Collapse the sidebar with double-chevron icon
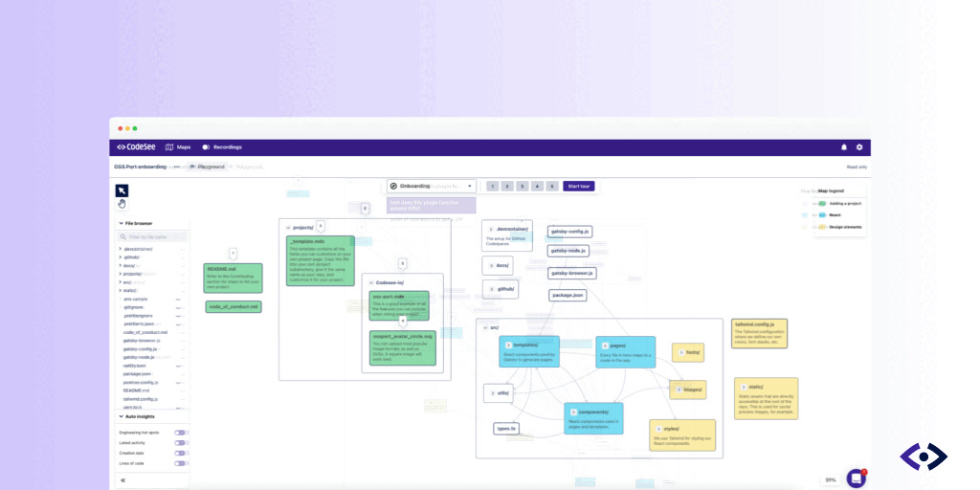 click(122, 480)
